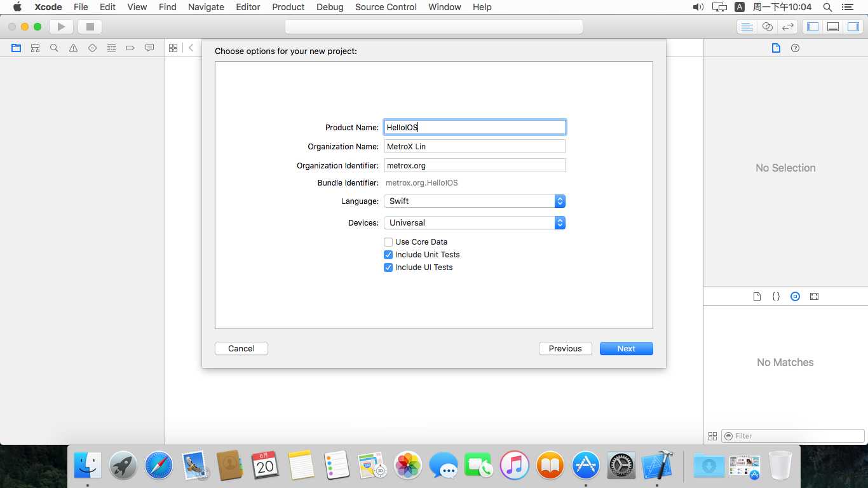Image resolution: width=868 pixels, height=488 pixels.
Task: Toggle library icon/list view button
Action: pos(712,436)
